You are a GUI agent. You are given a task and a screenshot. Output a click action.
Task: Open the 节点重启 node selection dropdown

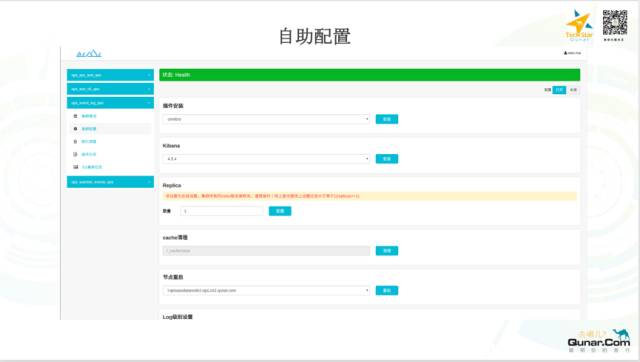click(x=267, y=291)
